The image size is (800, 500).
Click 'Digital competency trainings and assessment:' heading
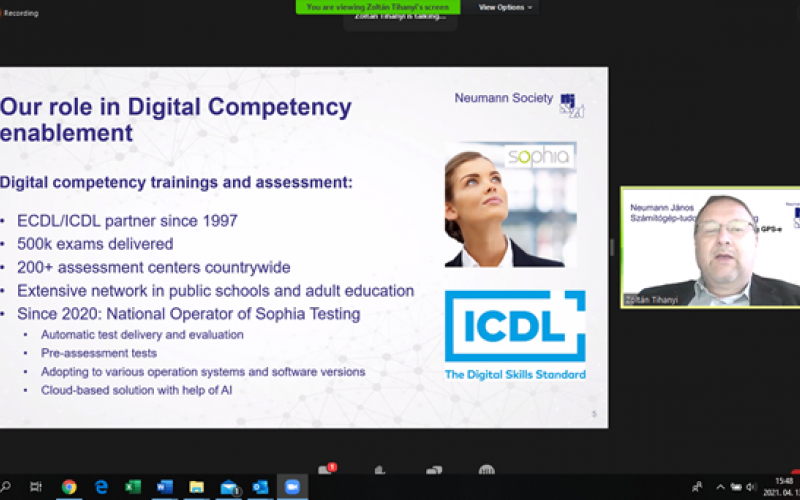[176, 183]
